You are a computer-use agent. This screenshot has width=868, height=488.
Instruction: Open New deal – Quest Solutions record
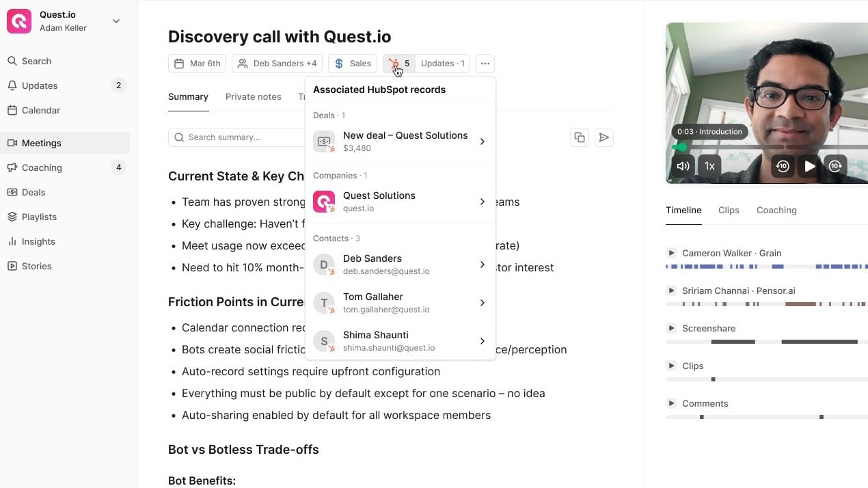coord(400,141)
